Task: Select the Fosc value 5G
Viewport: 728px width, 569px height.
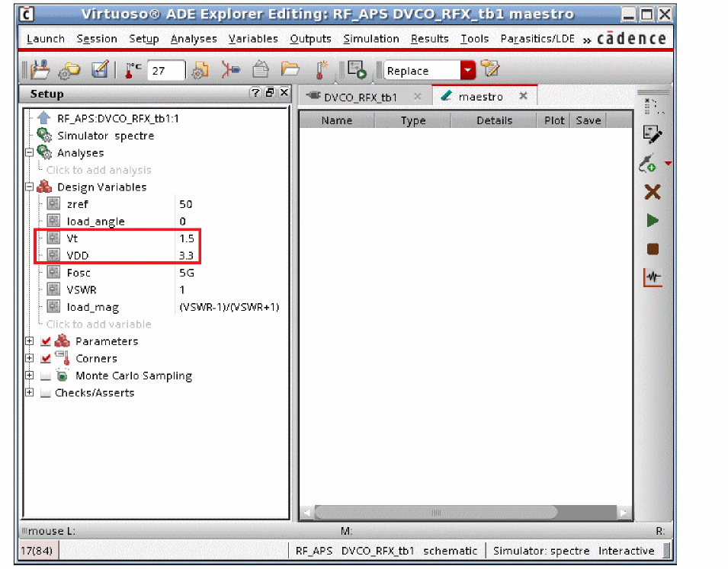Action: 187,273
